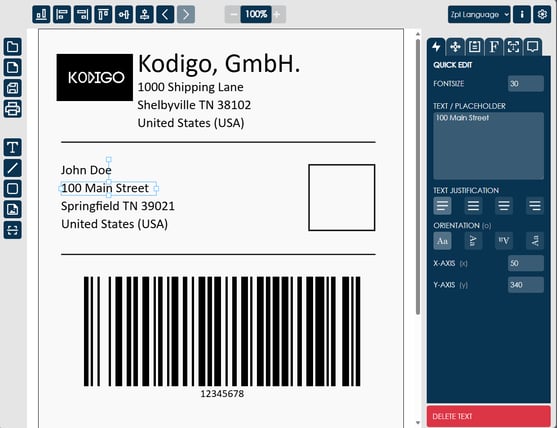Click the scrollbar up arrow

tap(418, 34)
